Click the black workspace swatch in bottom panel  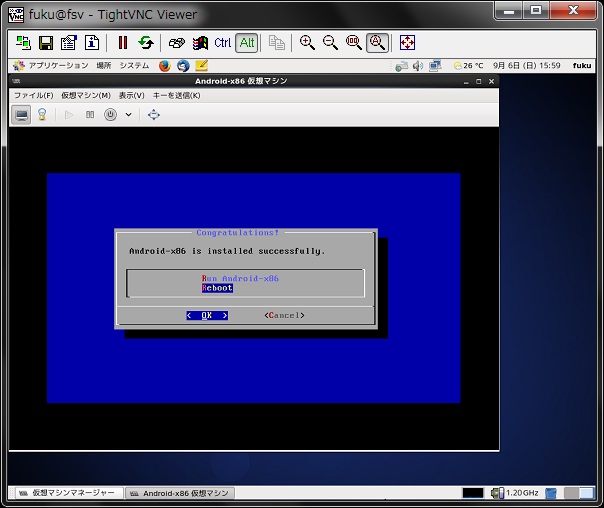pos(473,493)
